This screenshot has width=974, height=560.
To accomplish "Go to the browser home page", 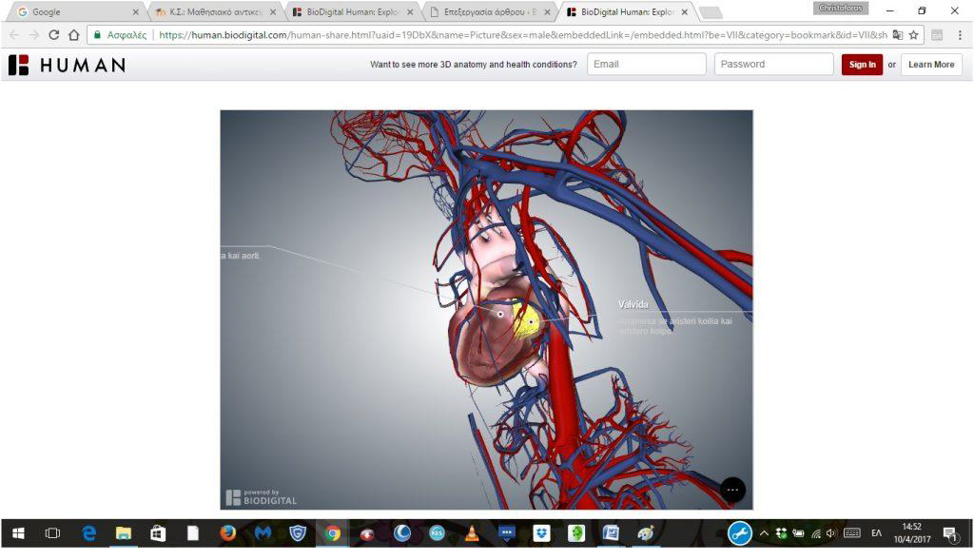I will tap(73, 34).
